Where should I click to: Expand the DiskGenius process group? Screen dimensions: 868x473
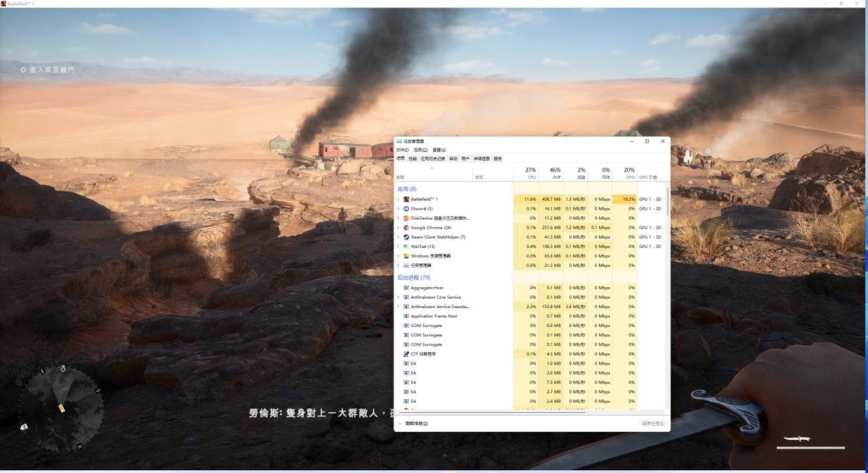pos(398,218)
